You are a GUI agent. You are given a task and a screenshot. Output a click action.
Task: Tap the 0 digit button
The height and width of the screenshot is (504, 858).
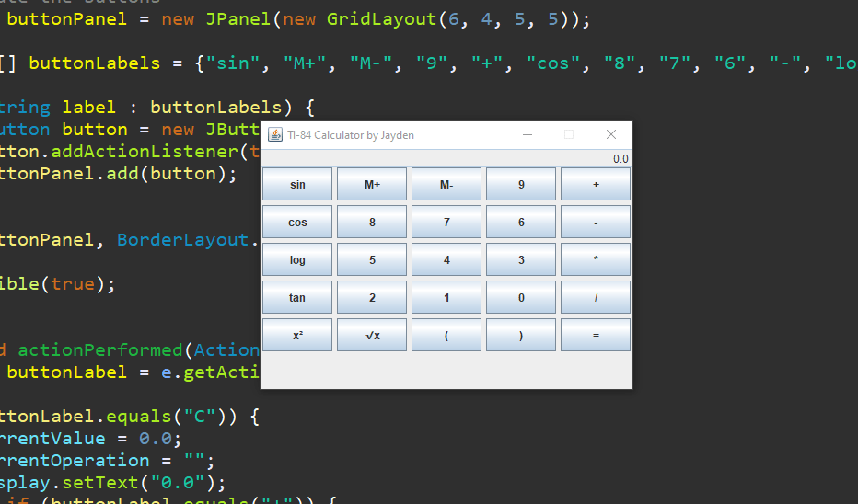(x=521, y=297)
